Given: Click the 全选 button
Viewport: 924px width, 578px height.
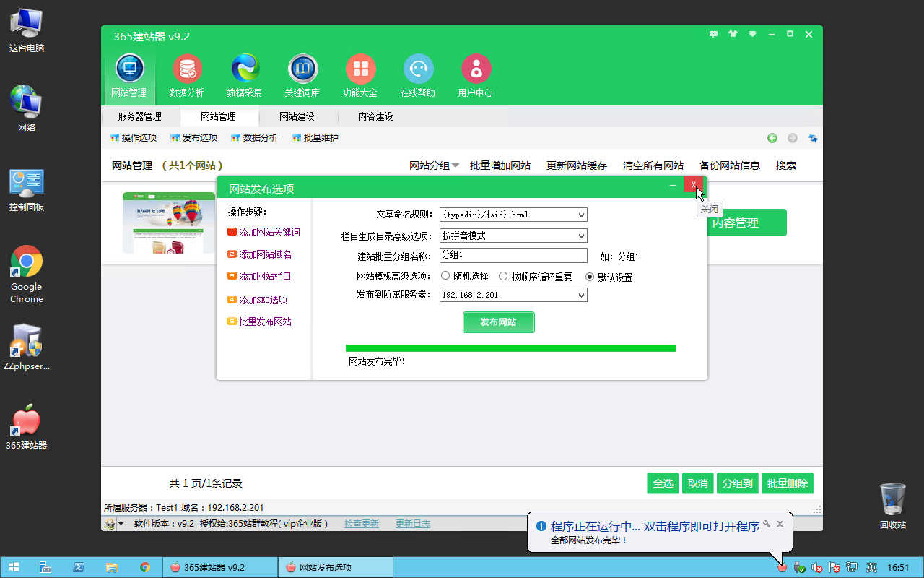Looking at the screenshot, I should point(663,483).
